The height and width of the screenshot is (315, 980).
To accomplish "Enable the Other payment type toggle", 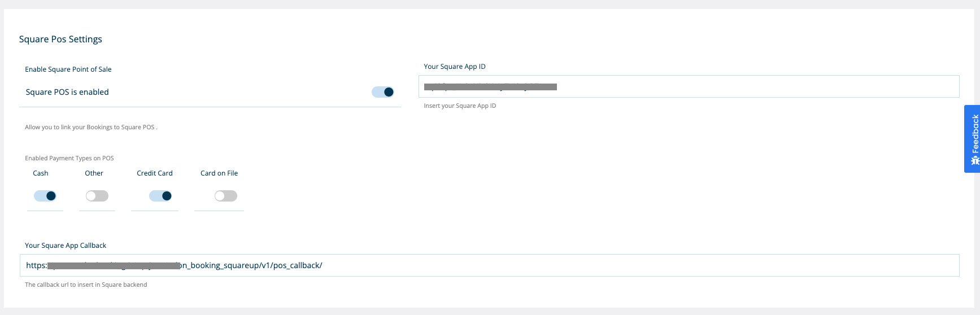I will tap(97, 196).
